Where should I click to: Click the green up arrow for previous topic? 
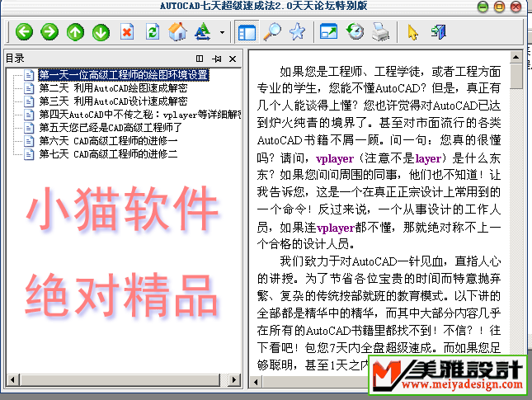pos(75,32)
